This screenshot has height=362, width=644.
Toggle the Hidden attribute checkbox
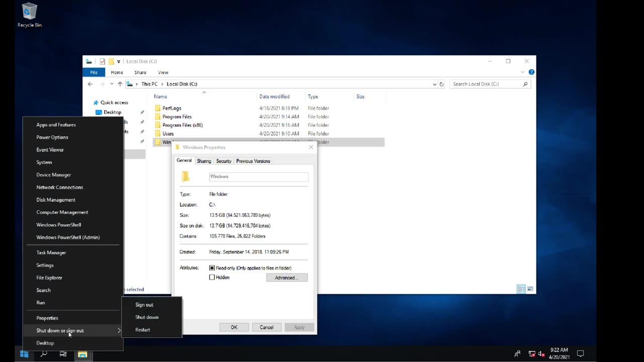pos(212,278)
